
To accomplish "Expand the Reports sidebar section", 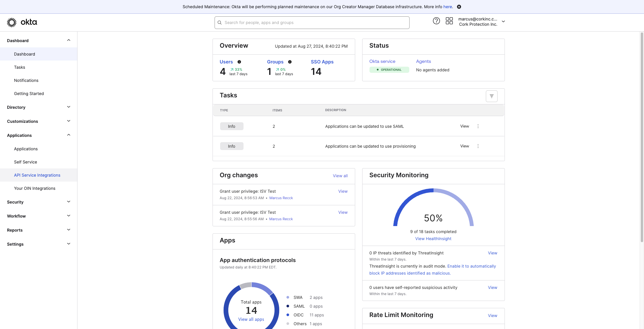I will (69, 230).
